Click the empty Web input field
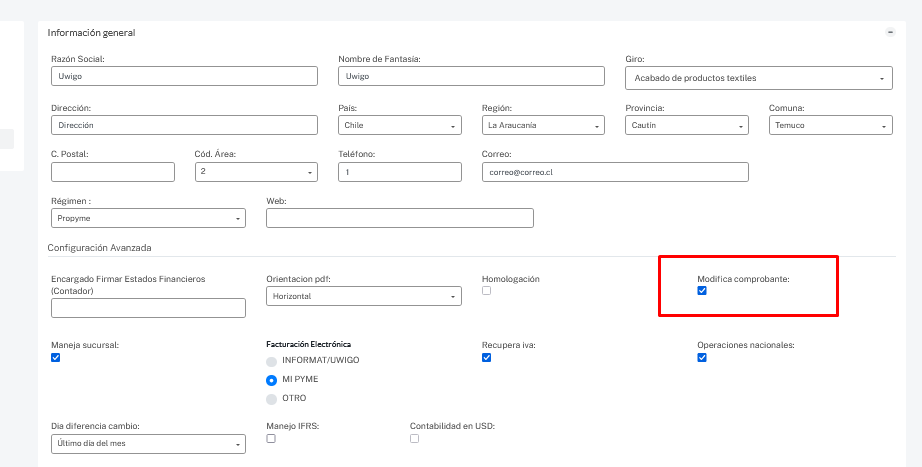Screen dimensions: 922x467 400,218
